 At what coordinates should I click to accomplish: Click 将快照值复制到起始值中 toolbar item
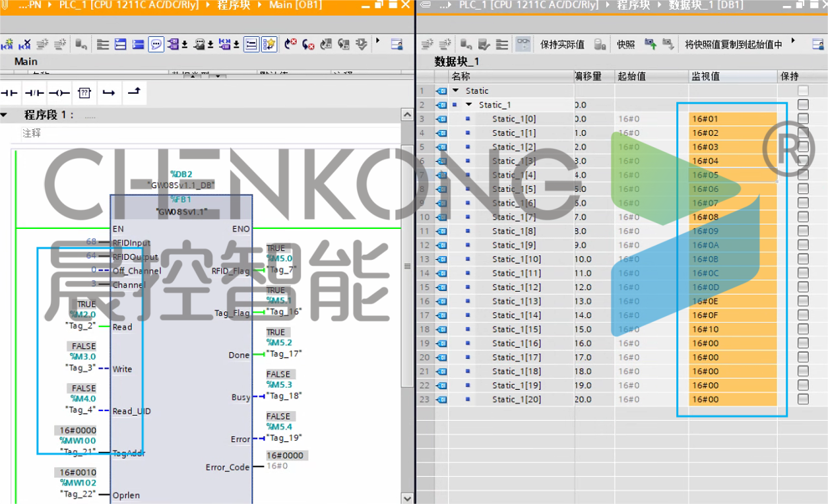click(x=733, y=45)
